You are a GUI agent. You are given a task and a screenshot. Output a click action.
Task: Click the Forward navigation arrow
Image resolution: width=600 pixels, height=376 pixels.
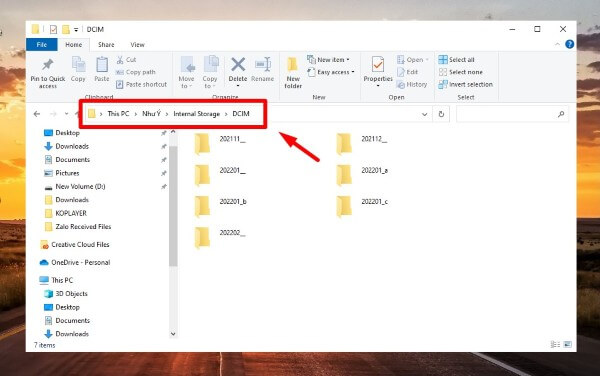53,114
